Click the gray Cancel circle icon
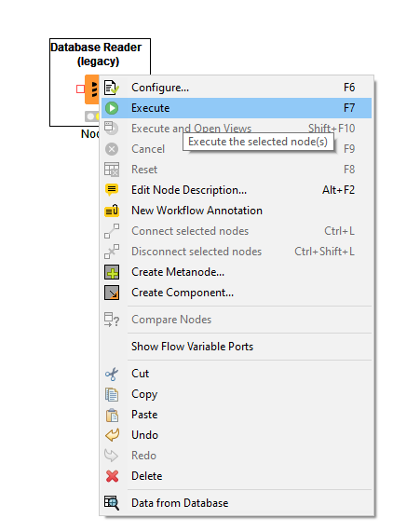The height and width of the screenshot is (532, 393). (x=112, y=149)
